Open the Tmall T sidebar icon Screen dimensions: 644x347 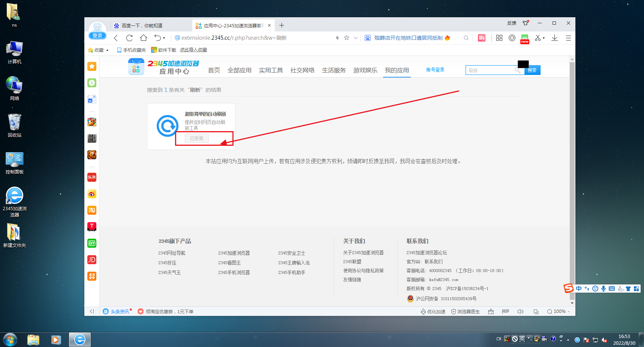(x=92, y=227)
